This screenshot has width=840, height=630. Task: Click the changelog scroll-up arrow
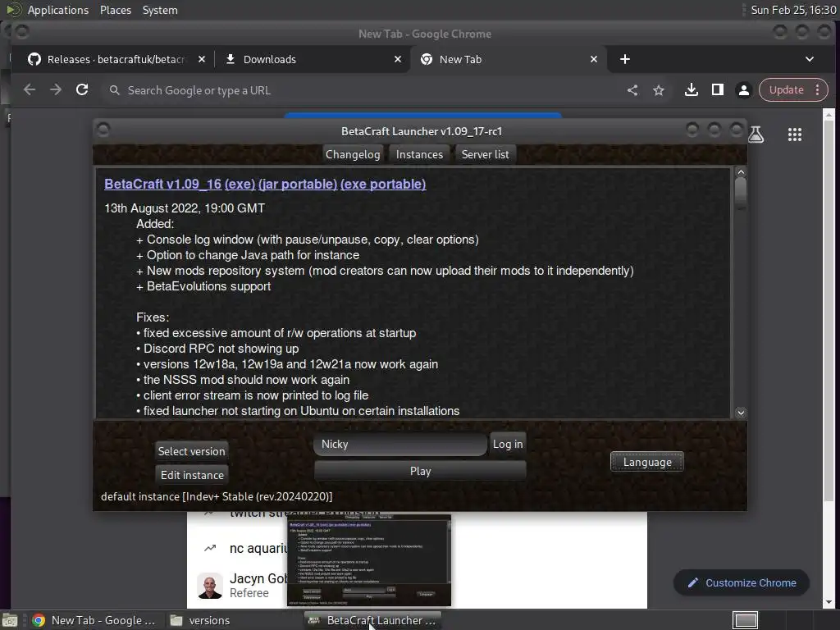coord(741,172)
